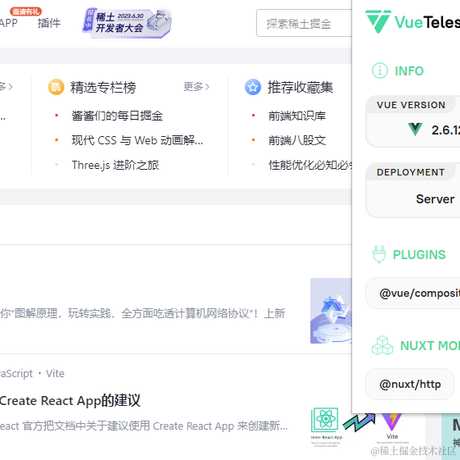Viewport: 460px width, 460px height.
Task: Click the 邀请有礼 badge above APP
Action: tap(26, 11)
